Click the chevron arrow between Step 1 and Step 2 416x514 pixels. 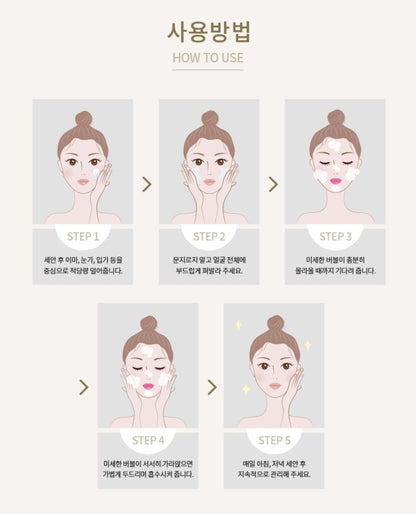coord(147,184)
